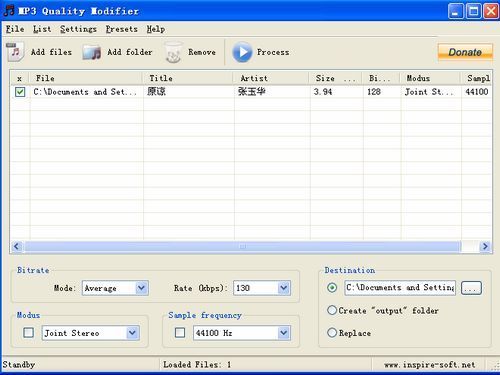Click the Remove label in toolbar
The width and height of the screenshot is (500, 375).
pyautogui.click(x=202, y=52)
